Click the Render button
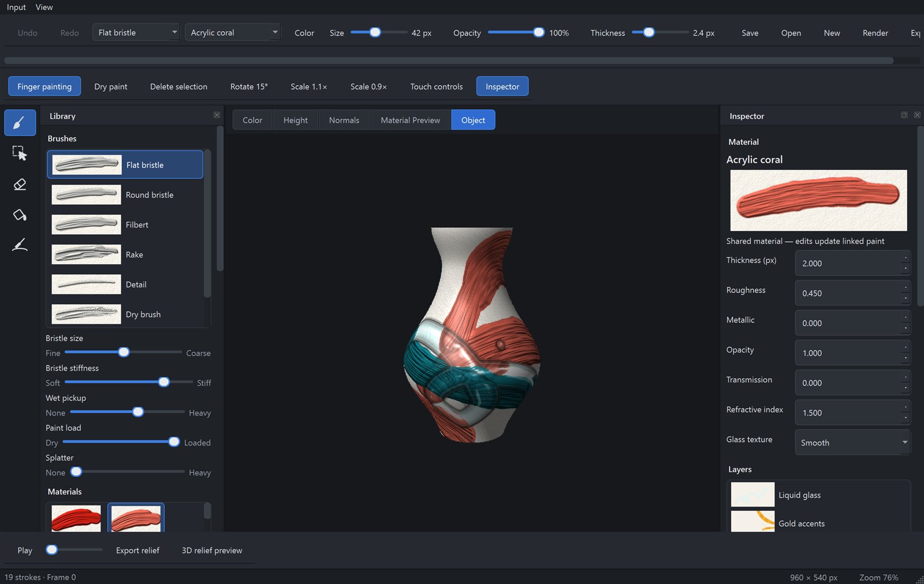Image resolution: width=924 pixels, height=584 pixels. click(875, 33)
